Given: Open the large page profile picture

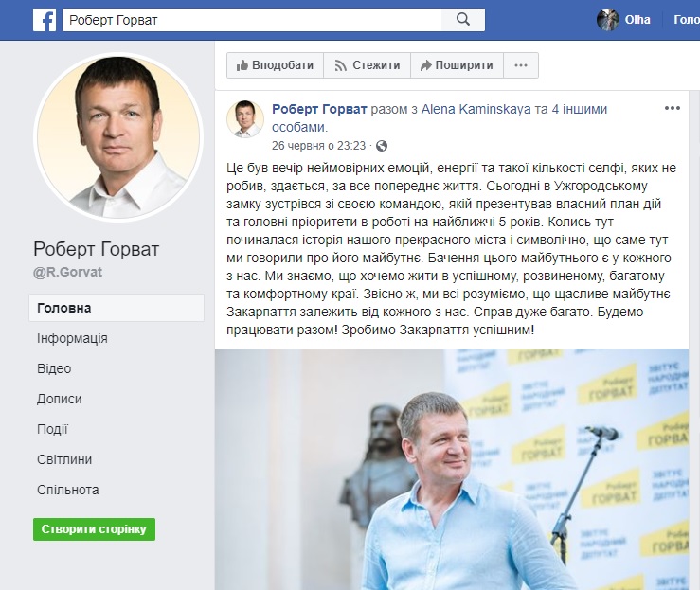Looking at the screenshot, I should click(118, 137).
